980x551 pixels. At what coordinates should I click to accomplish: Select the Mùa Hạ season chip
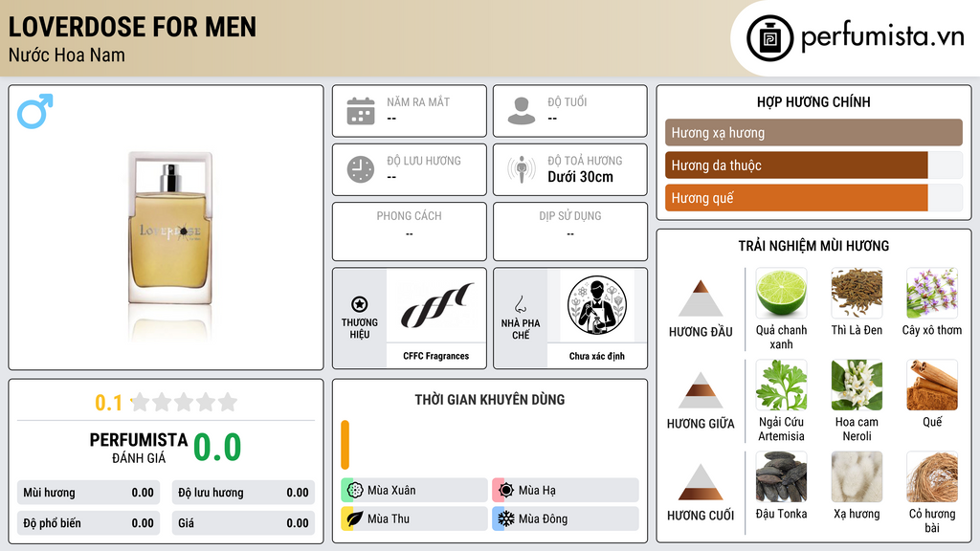click(x=566, y=490)
